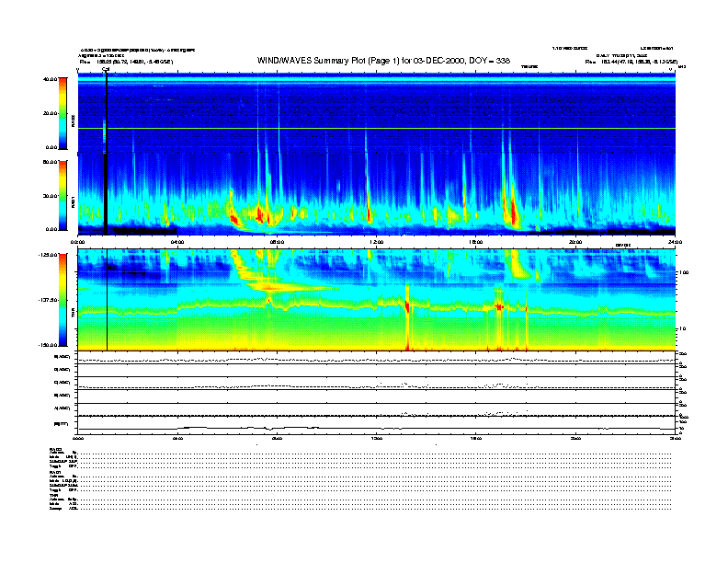Click the 12:00 tick under the RAD1 spectrogram
Viewport: 728px width, 563px height.
pyautogui.click(x=377, y=242)
